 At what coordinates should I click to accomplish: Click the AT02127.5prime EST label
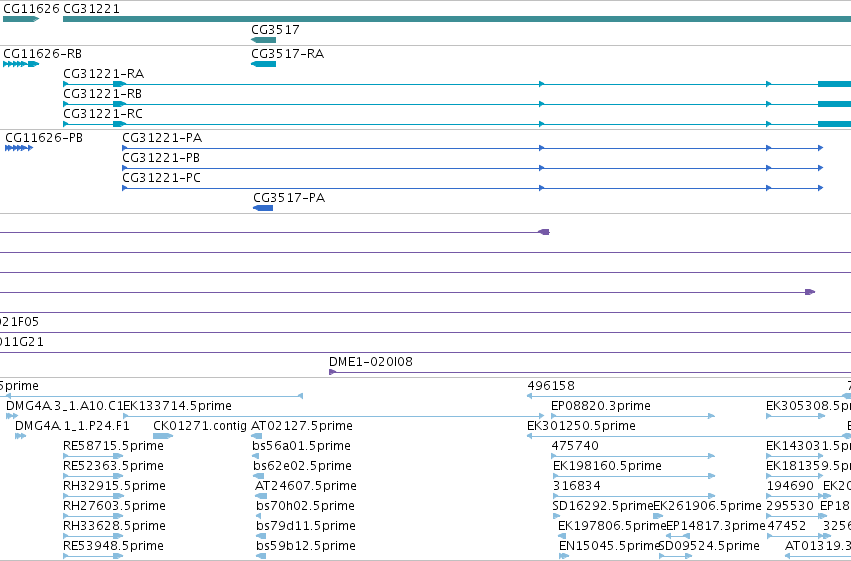(302, 425)
